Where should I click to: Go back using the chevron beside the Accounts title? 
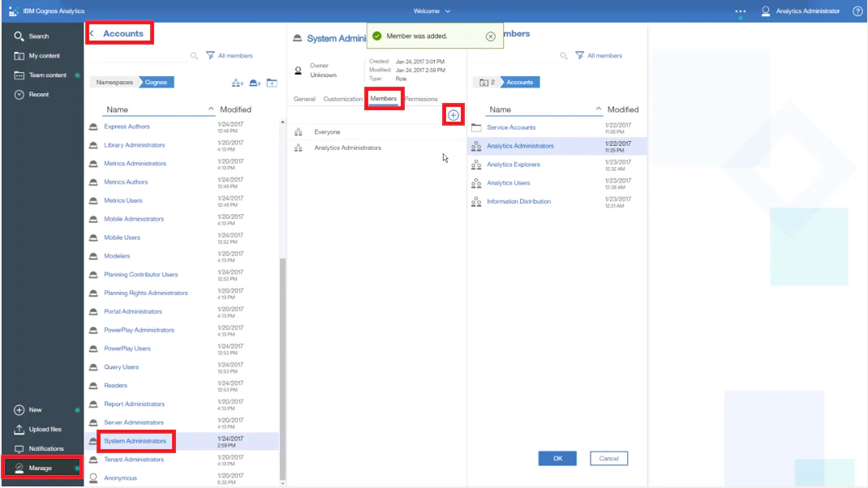92,34
